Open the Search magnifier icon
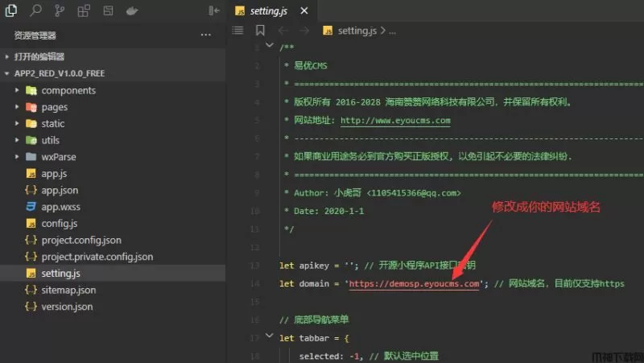 [35, 10]
